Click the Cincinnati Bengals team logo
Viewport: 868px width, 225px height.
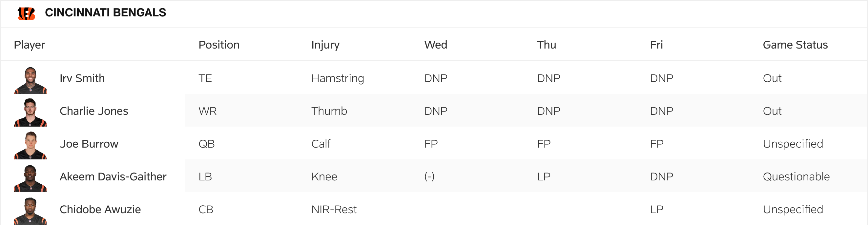[26, 13]
